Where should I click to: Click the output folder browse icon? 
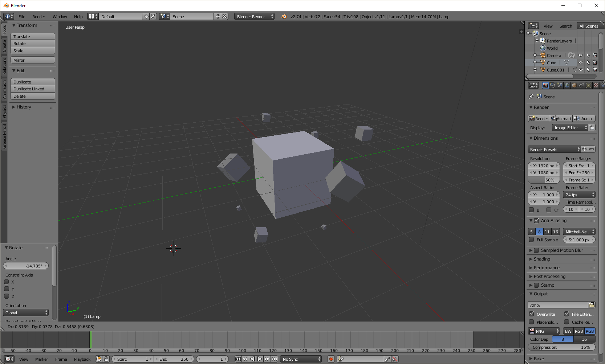tap(592, 305)
